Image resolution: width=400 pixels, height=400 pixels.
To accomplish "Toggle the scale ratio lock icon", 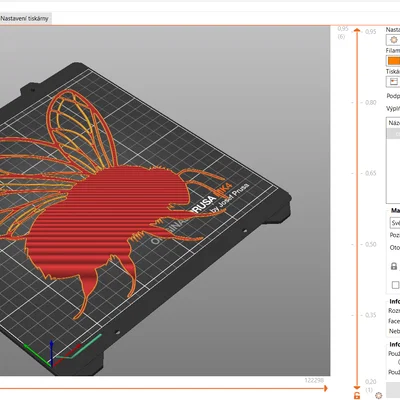I will tap(394, 266).
